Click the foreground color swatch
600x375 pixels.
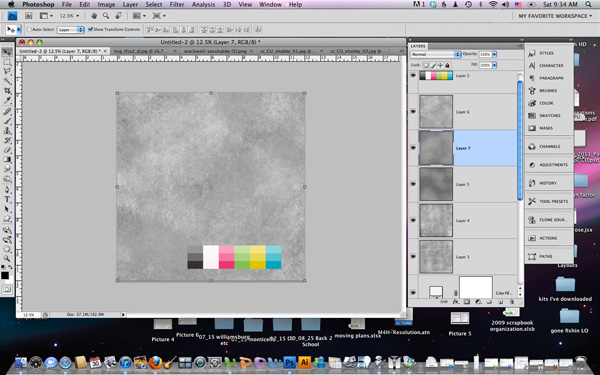click(x=5, y=275)
